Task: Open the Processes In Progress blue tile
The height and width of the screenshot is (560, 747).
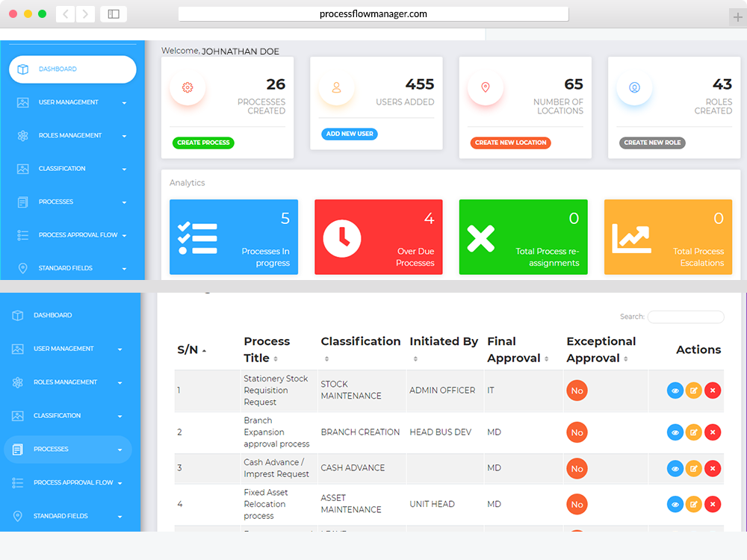Action: (234, 237)
